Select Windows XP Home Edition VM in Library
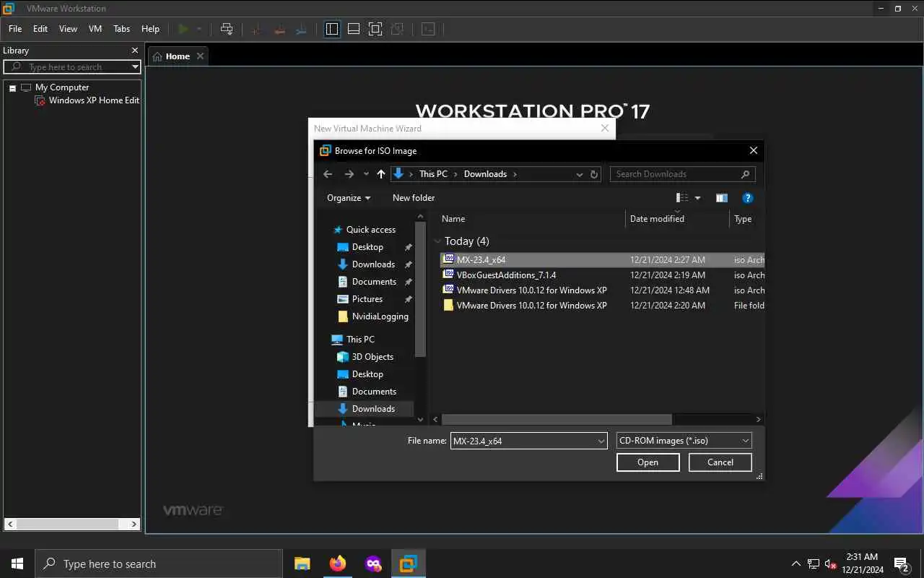The image size is (924, 578). (x=94, y=100)
